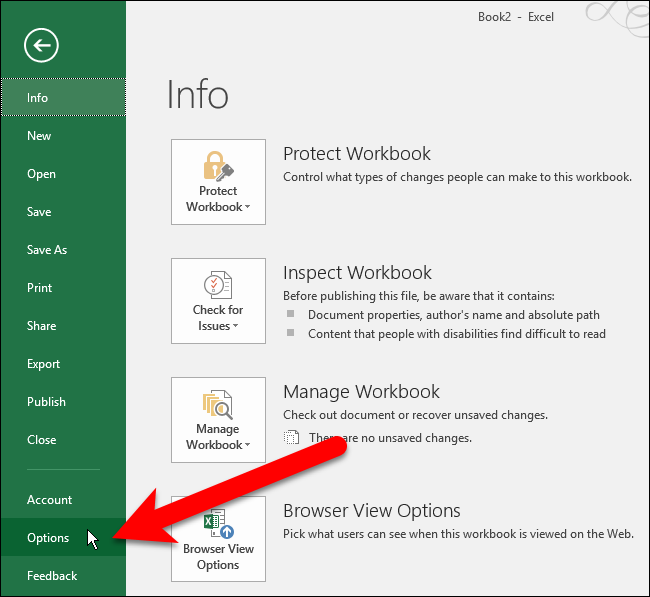Open Excel Options from the sidebar
650x597 pixels.
coord(63,538)
